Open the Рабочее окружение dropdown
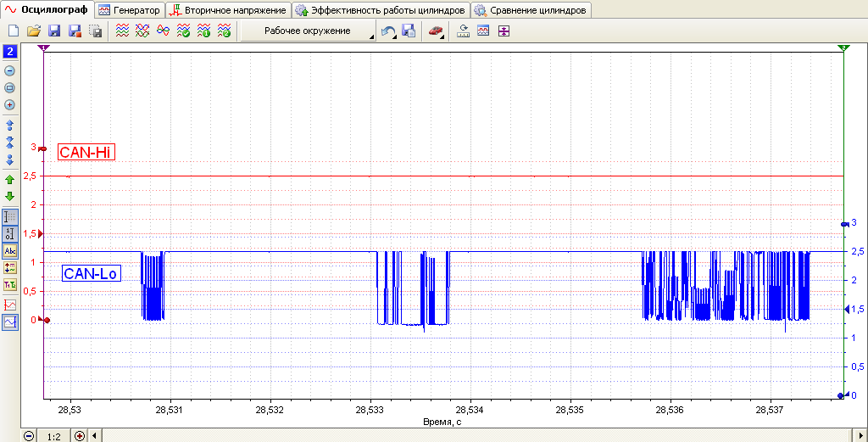This screenshot has height=442, width=868. [309, 31]
